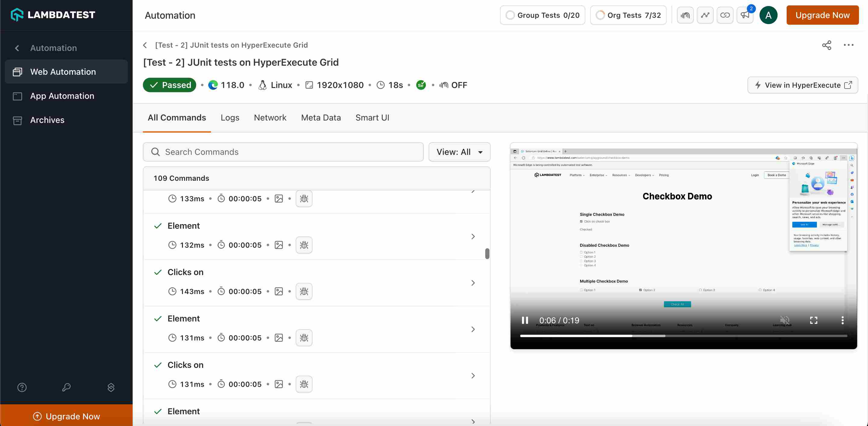Pause the test execution video
This screenshot has width=868, height=426.
[525, 320]
